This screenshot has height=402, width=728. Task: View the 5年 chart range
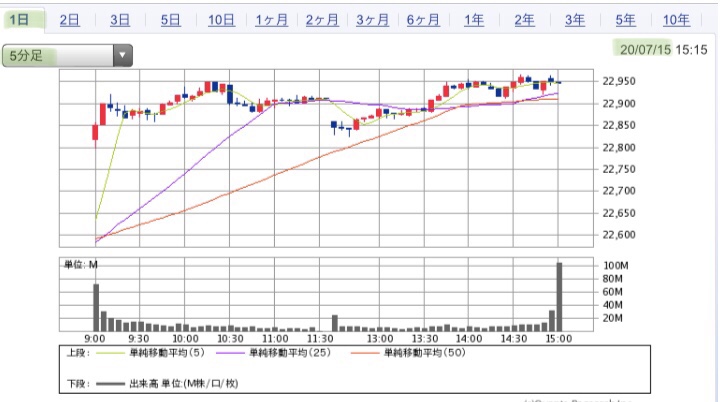[x=625, y=20]
